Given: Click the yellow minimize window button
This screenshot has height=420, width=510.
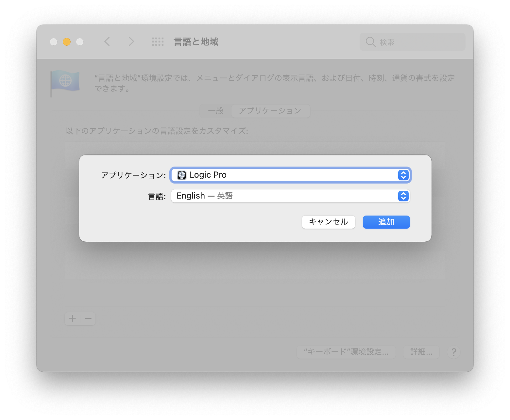Looking at the screenshot, I should tap(67, 42).
